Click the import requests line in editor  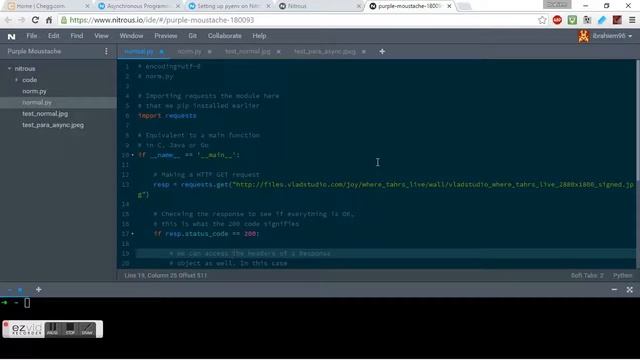pyautogui.click(x=167, y=116)
